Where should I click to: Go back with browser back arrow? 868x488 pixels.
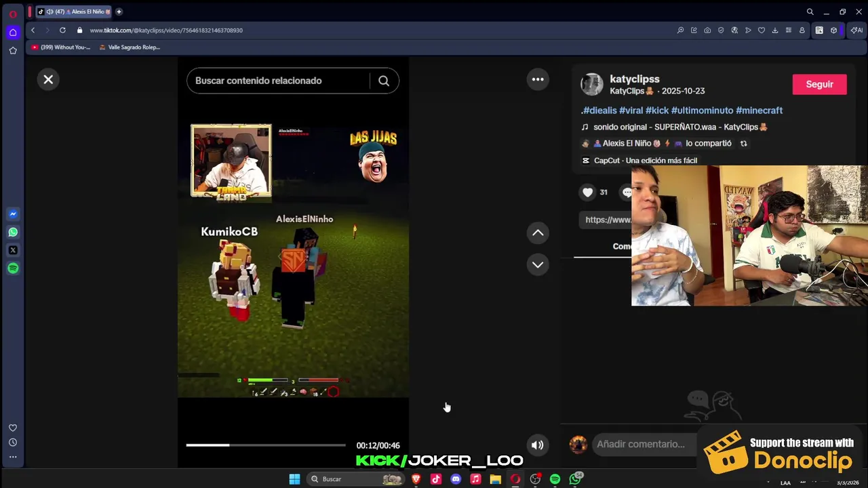coord(33,30)
